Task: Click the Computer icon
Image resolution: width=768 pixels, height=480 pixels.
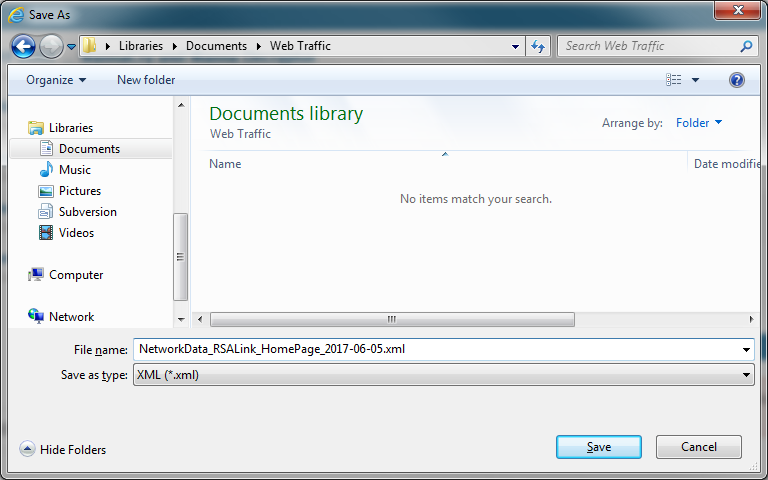Action: (x=36, y=275)
